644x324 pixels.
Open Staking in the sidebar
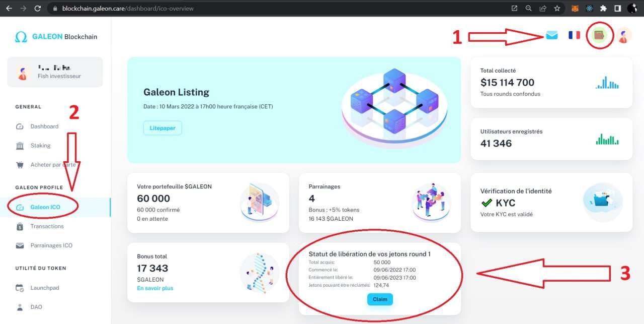click(x=40, y=146)
